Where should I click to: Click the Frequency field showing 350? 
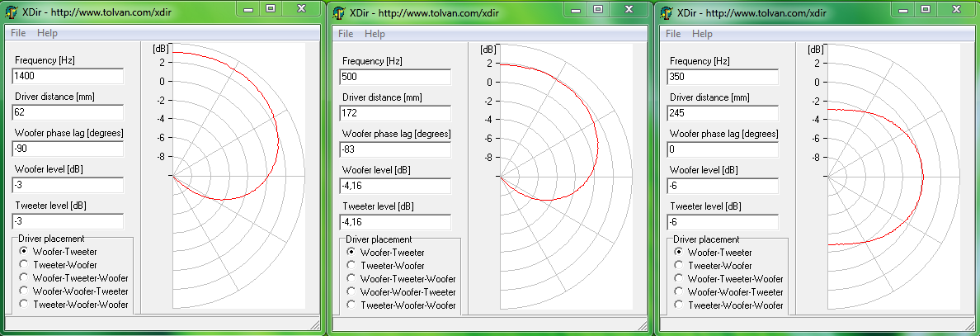coord(723,77)
